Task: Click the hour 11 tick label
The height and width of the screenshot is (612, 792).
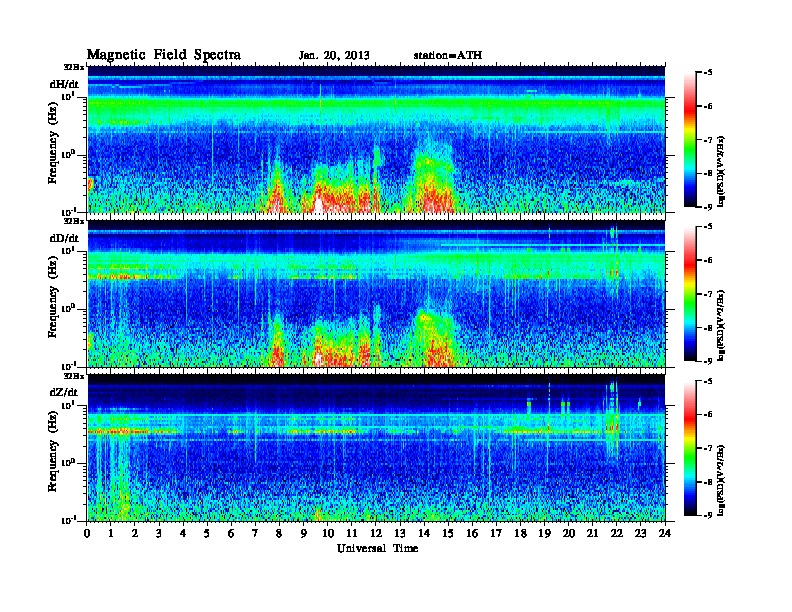Action: coord(352,534)
